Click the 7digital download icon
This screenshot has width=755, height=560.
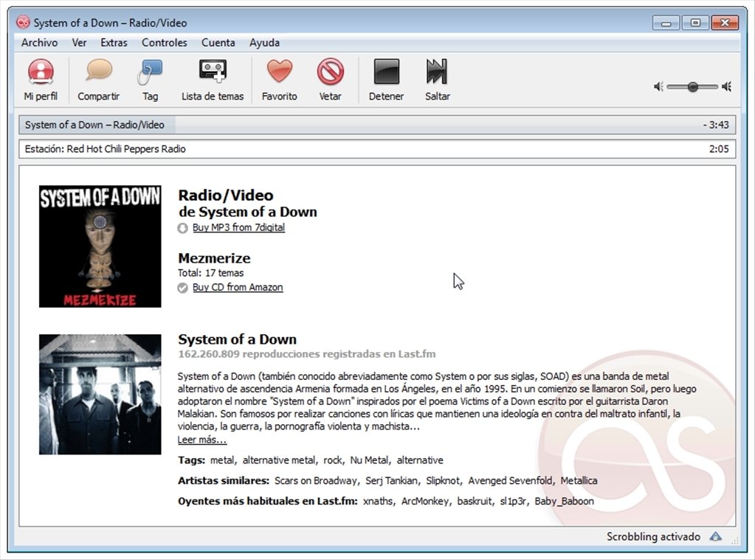[182, 228]
